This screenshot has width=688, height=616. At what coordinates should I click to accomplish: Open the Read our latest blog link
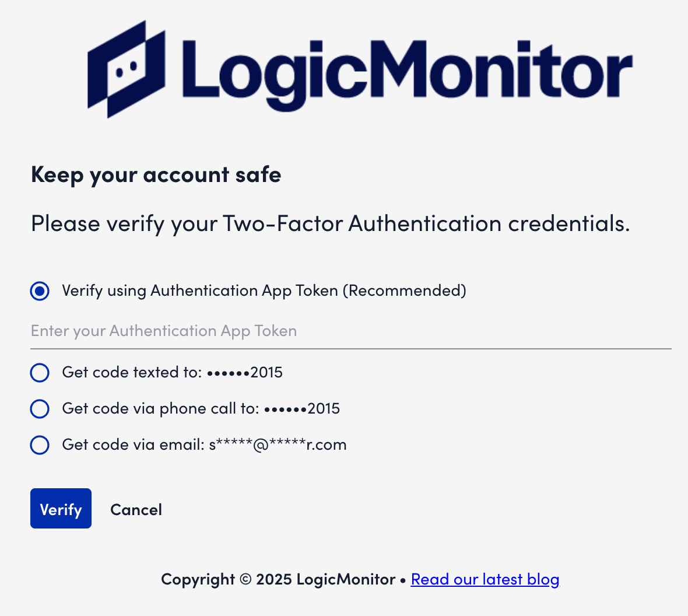pyautogui.click(x=485, y=579)
